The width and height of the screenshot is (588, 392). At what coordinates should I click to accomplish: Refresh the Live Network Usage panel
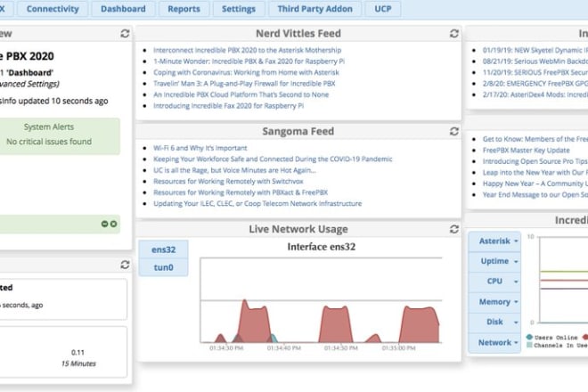454,229
